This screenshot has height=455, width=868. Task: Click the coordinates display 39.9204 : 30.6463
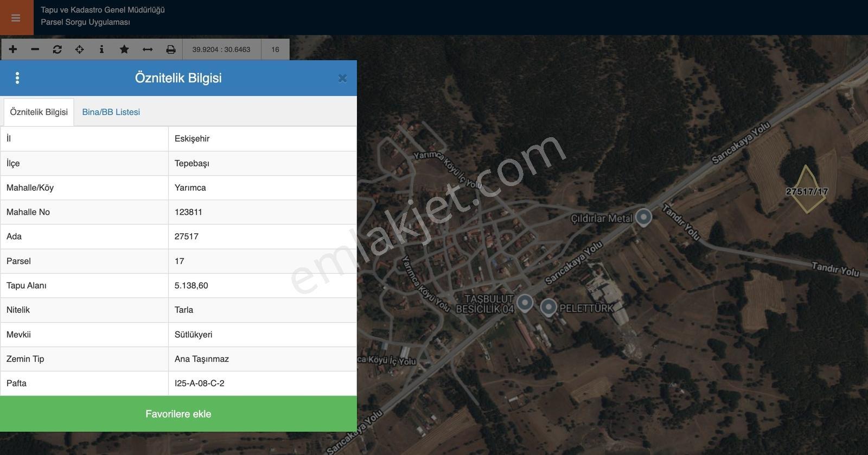[x=221, y=49]
